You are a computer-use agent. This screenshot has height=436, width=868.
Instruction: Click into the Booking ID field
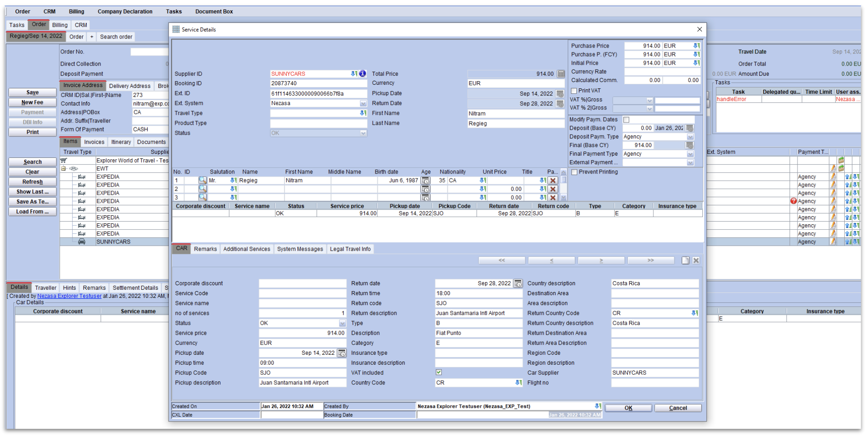(319, 83)
